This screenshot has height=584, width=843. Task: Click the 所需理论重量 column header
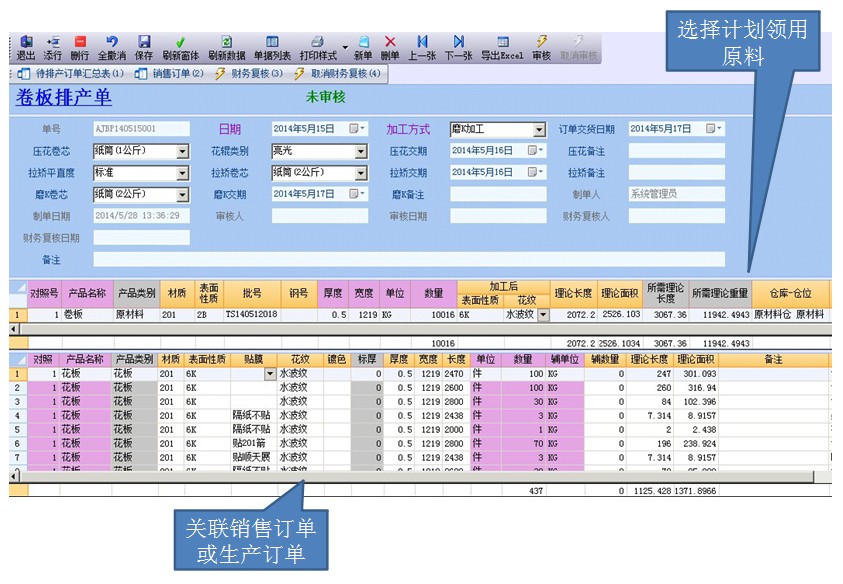point(720,294)
